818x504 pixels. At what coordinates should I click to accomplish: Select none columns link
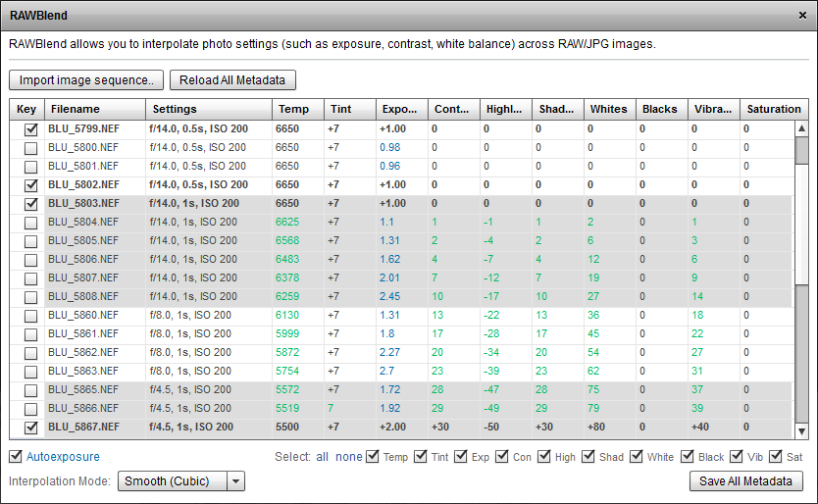pyautogui.click(x=348, y=457)
